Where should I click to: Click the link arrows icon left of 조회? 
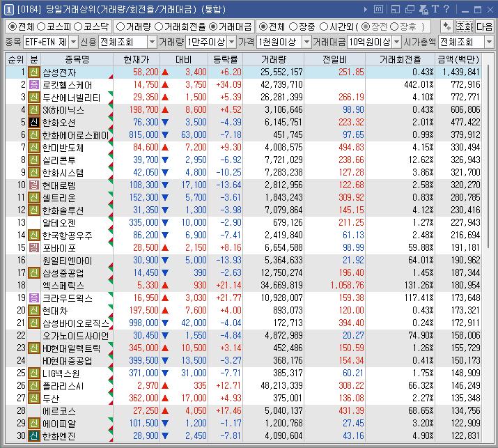(x=447, y=26)
